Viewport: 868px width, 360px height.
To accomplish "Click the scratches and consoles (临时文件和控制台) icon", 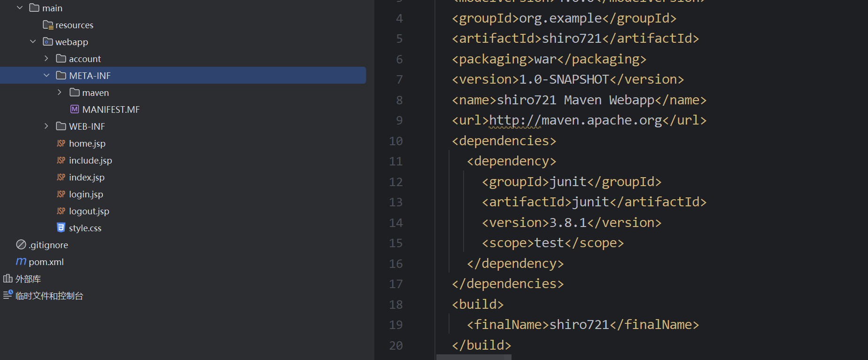I will pyautogui.click(x=8, y=295).
